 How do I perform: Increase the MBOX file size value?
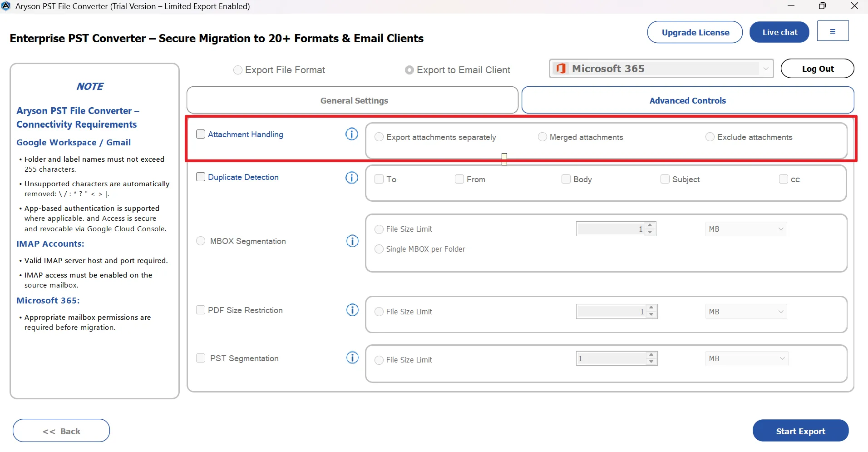(x=650, y=225)
